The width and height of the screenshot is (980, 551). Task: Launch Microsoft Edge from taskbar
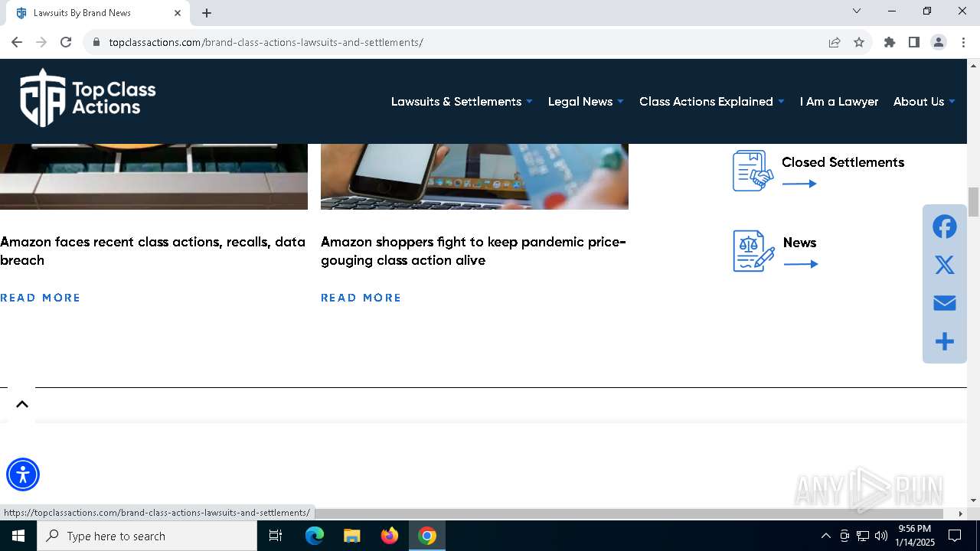[315, 536]
